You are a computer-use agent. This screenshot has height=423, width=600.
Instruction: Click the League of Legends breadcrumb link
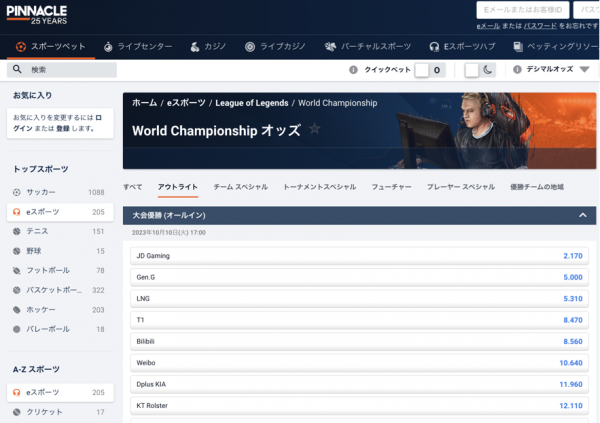click(252, 103)
